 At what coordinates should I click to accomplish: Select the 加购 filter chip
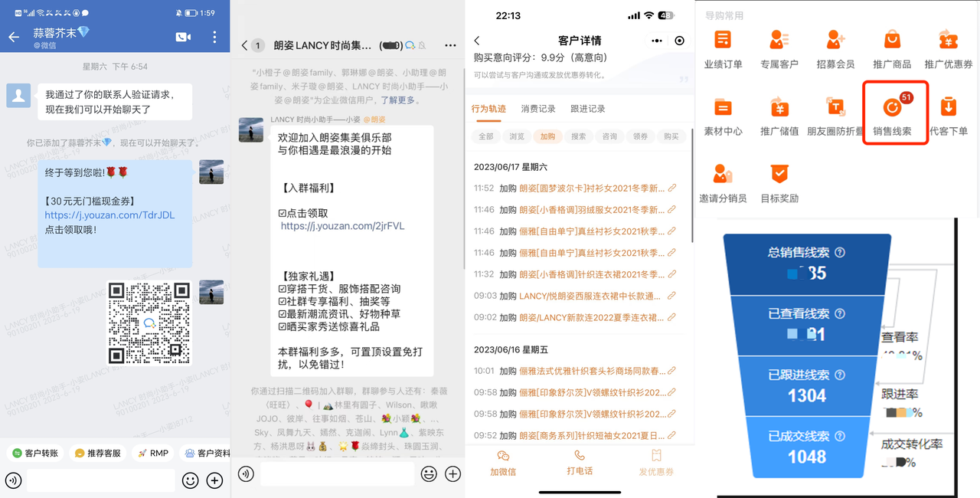coord(547,136)
